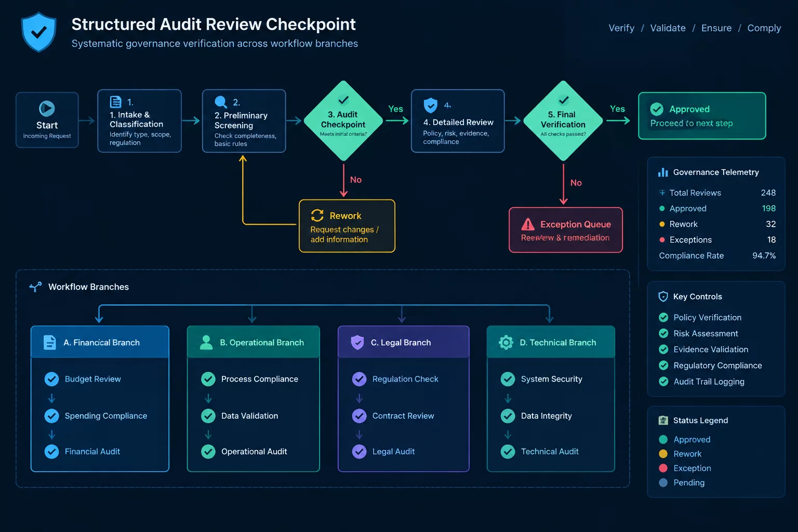
Task: Select the 5. Final Verification diamond
Action: (563, 121)
